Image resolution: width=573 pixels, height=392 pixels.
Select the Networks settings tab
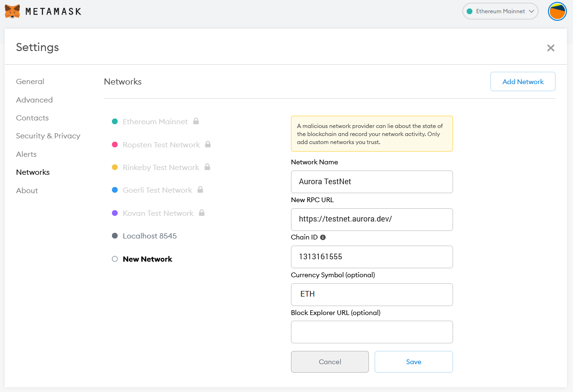point(33,172)
